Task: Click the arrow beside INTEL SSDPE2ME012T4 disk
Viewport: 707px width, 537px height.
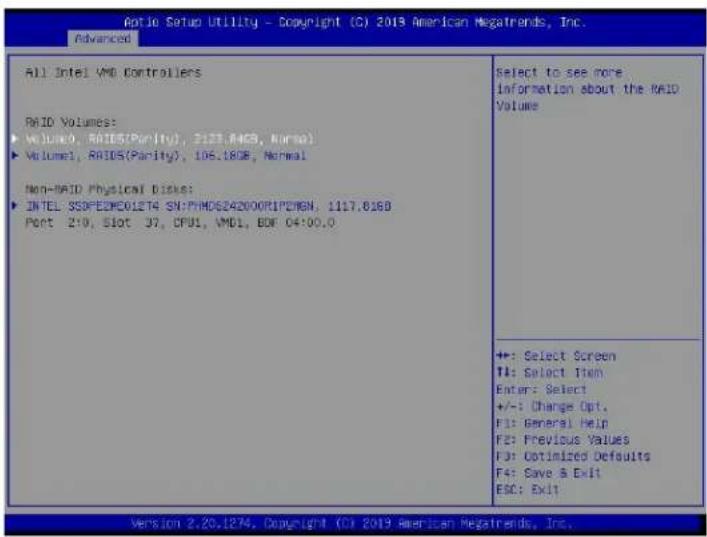Action: pyautogui.click(x=15, y=206)
